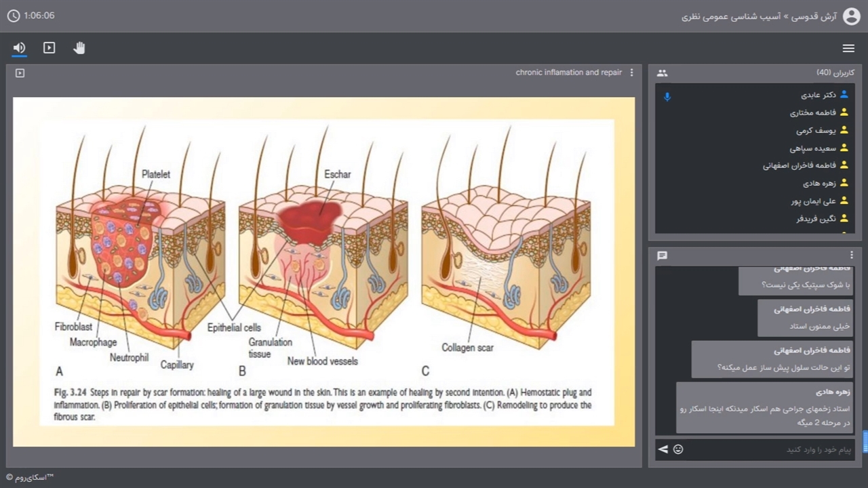
Task: Click the chat bubble panel icon
Action: (x=663, y=256)
